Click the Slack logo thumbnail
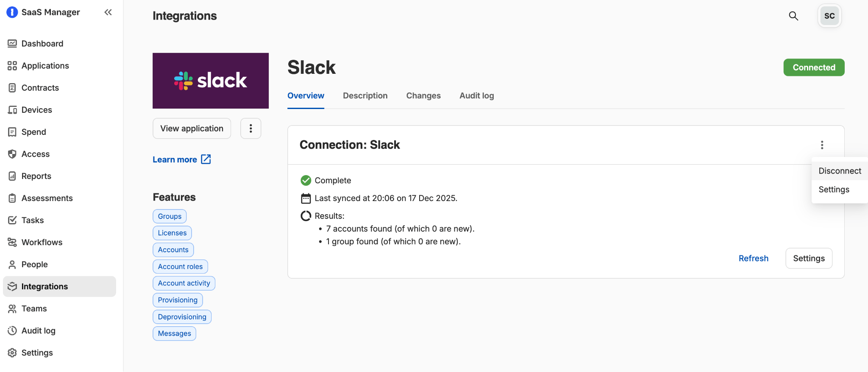868x372 pixels. click(211, 81)
